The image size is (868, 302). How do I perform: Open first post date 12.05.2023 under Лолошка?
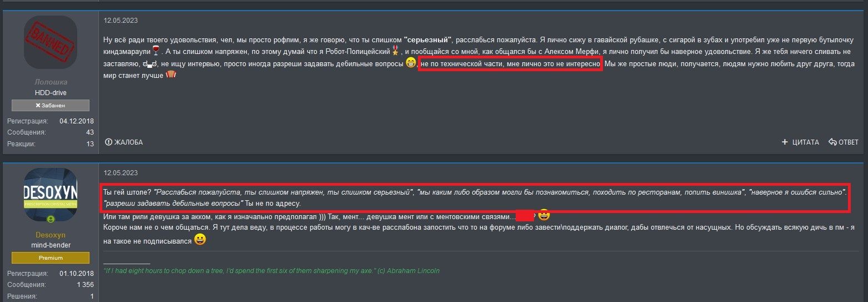point(121,21)
